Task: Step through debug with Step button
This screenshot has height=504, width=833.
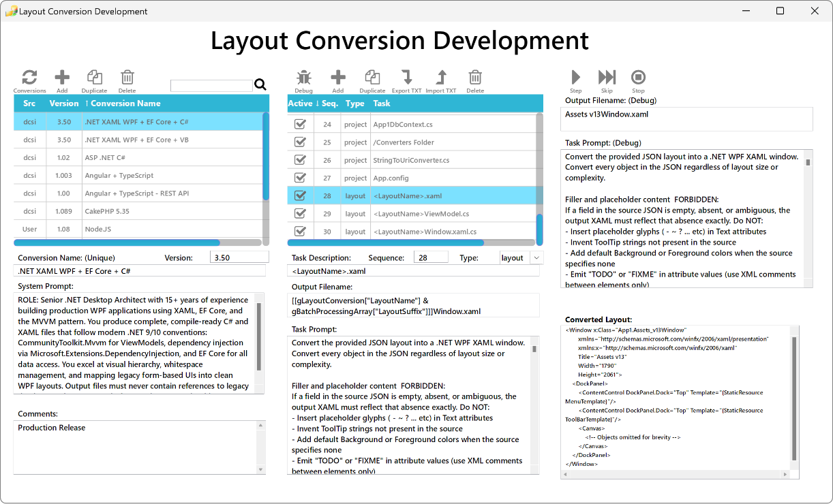Action: point(576,77)
